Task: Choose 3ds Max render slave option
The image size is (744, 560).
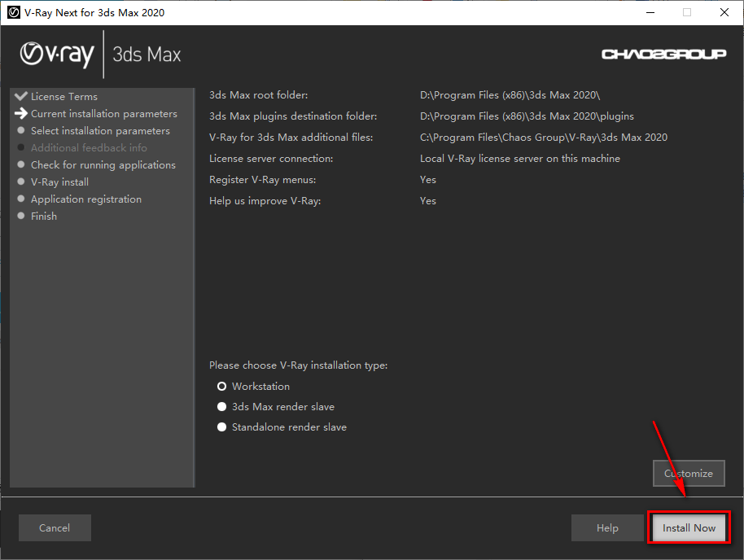Action: coord(221,406)
